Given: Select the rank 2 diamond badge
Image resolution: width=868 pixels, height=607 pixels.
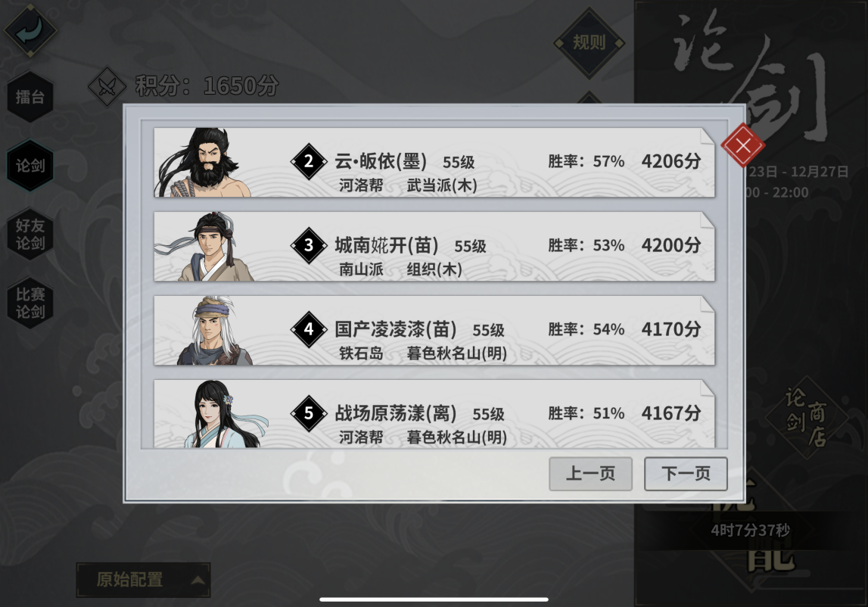Looking at the screenshot, I should [x=309, y=162].
